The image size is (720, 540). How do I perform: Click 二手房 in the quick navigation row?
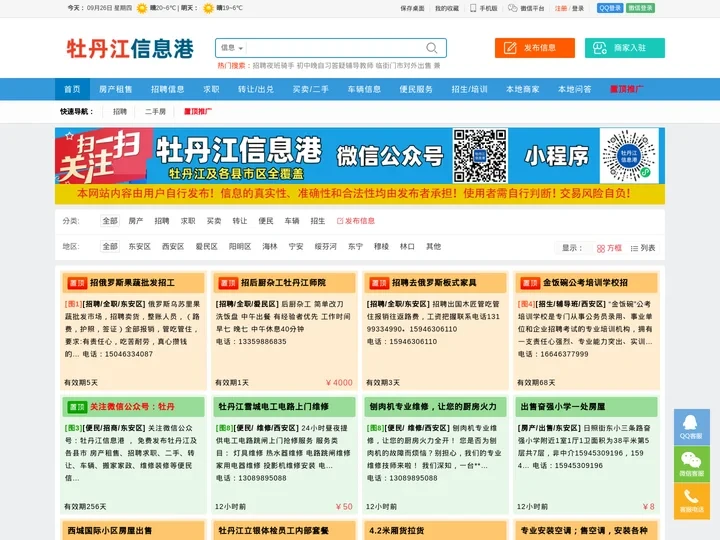[x=155, y=112]
